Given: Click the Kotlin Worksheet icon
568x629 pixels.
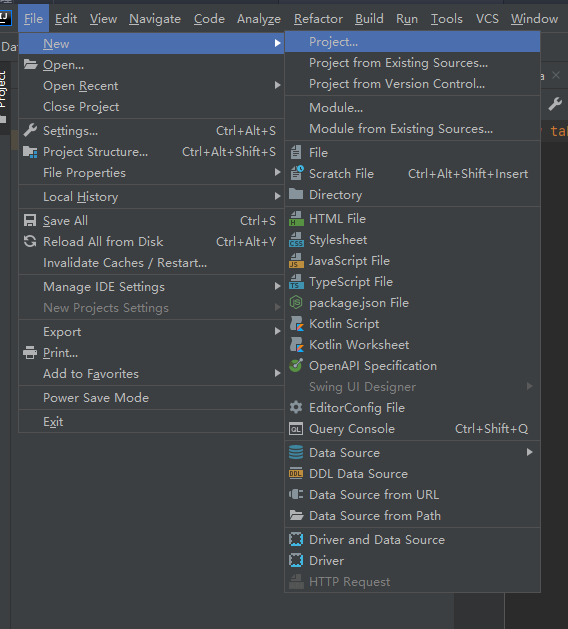Looking at the screenshot, I should pos(296,345).
